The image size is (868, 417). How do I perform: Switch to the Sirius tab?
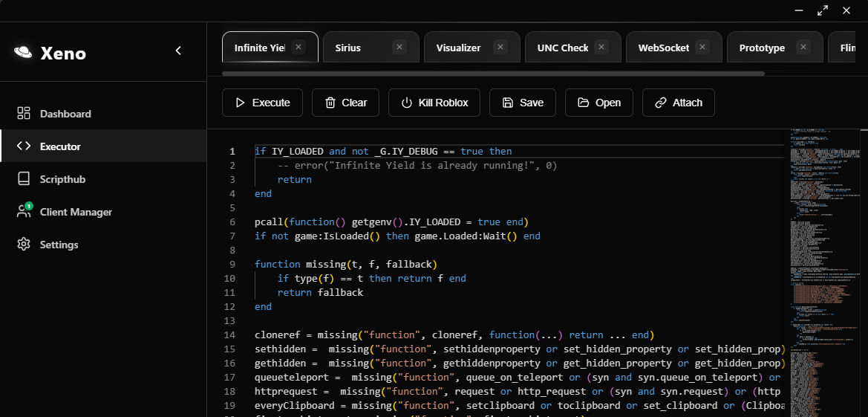click(347, 48)
